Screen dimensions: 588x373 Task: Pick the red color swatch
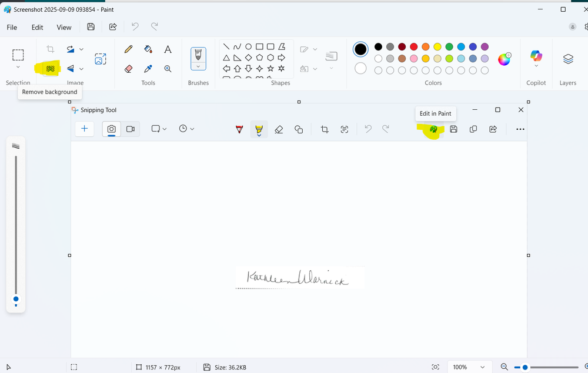coord(413,47)
